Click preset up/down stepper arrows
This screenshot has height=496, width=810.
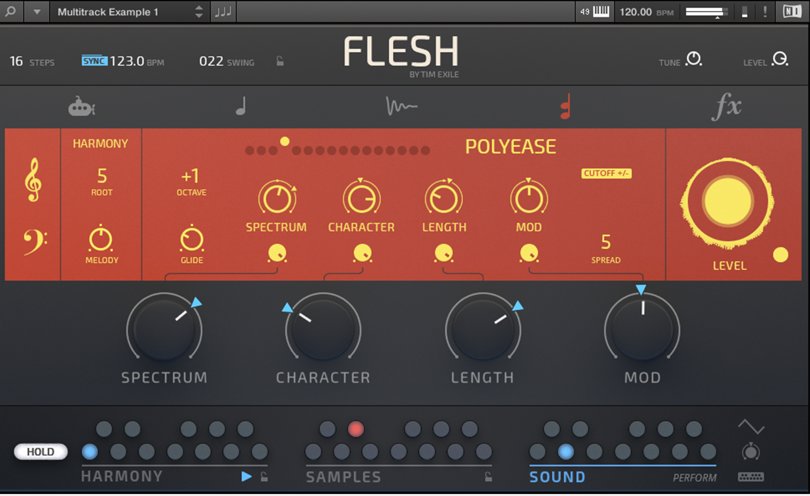[198, 12]
